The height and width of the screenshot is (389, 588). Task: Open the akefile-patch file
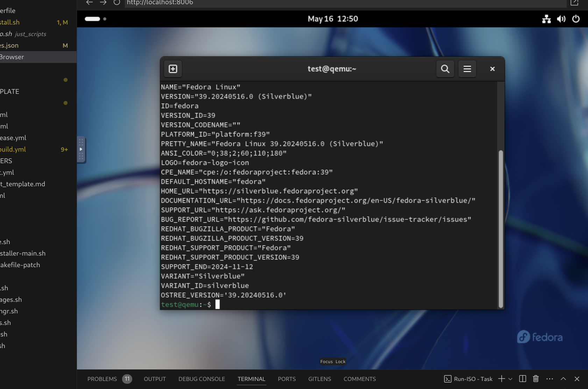(x=38, y=265)
